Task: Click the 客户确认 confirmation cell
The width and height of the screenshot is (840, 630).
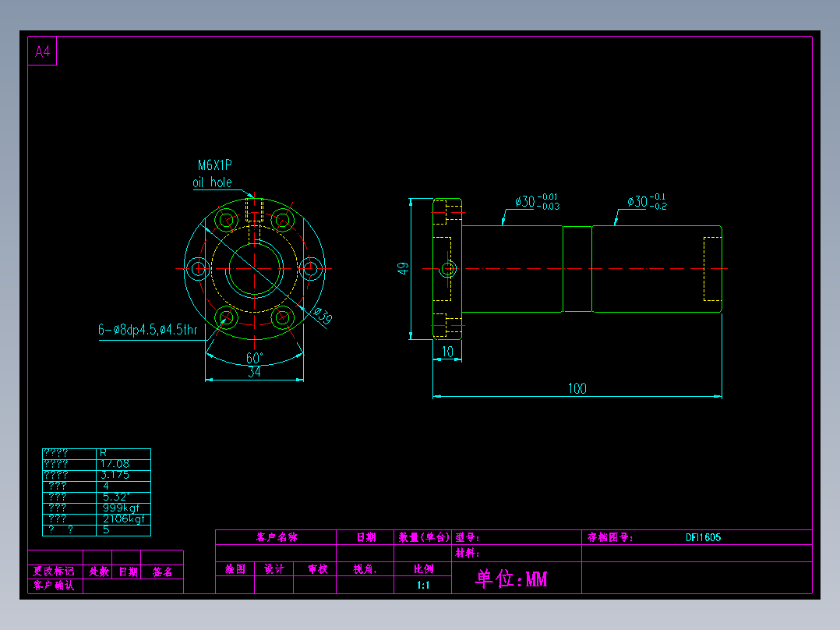Action: pyautogui.click(x=54, y=586)
